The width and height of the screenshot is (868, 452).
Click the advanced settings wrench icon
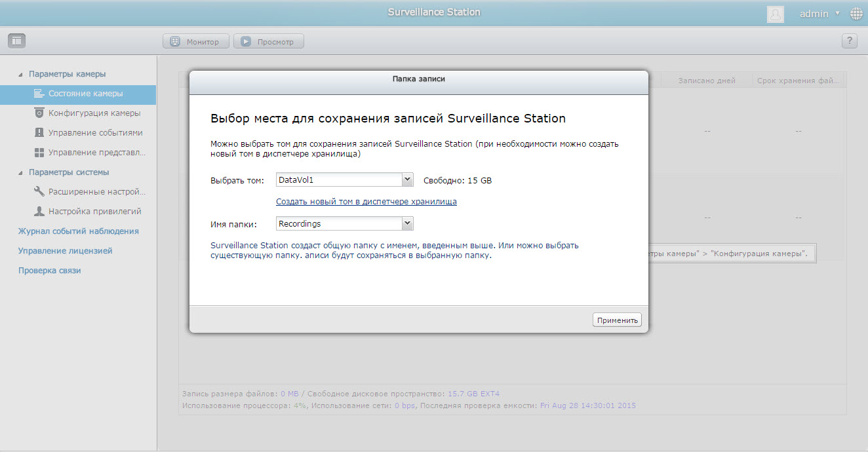tap(39, 192)
